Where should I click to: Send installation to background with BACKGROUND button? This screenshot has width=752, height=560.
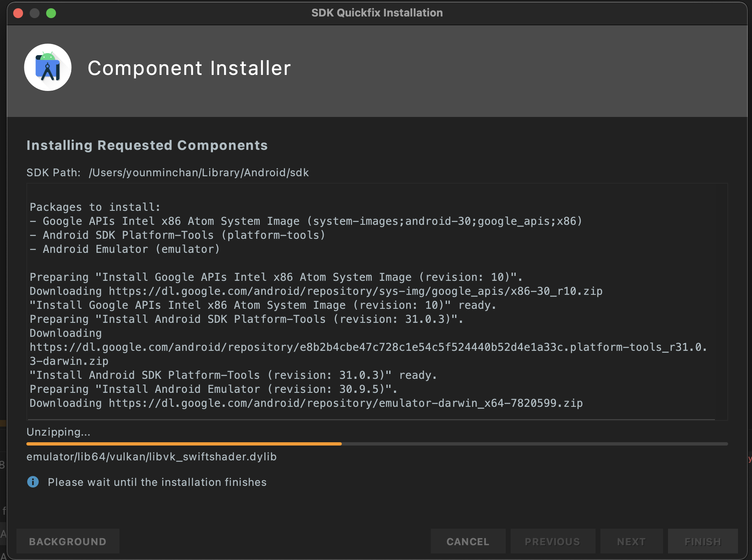click(x=68, y=541)
